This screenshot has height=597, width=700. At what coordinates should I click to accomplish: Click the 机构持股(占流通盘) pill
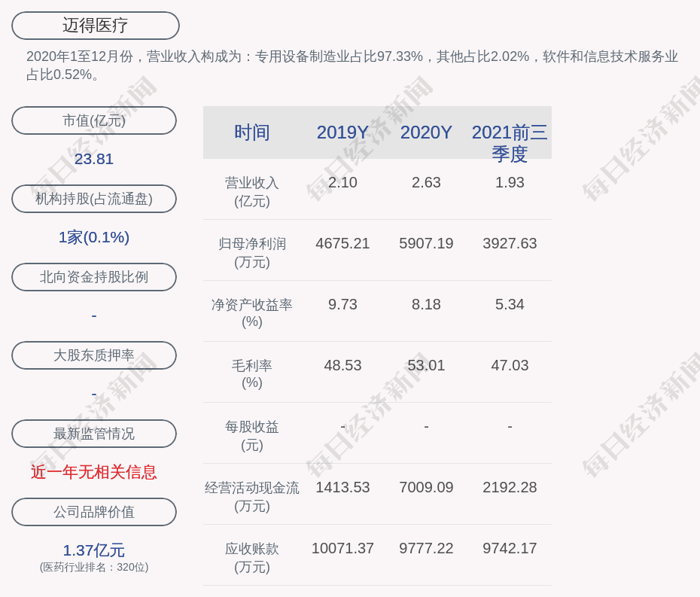click(94, 199)
